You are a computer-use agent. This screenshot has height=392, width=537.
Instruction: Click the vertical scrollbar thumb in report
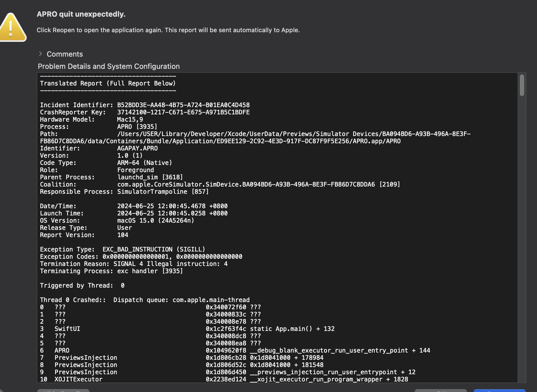(522, 85)
